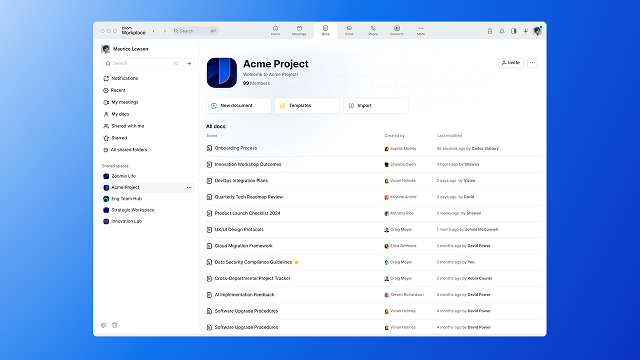The image size is (640, 360).
Task: Open My meetings in the sidebar
Action: [121, 102]
